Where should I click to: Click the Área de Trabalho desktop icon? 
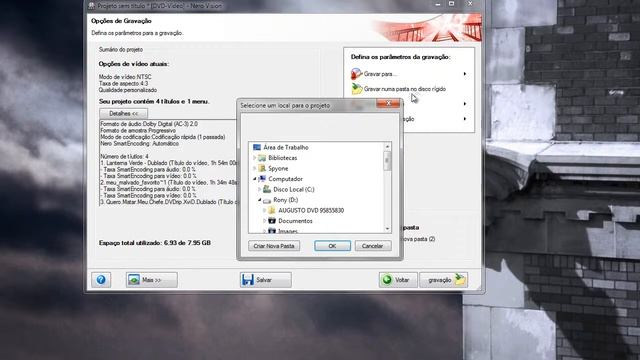tap(257, 147)
